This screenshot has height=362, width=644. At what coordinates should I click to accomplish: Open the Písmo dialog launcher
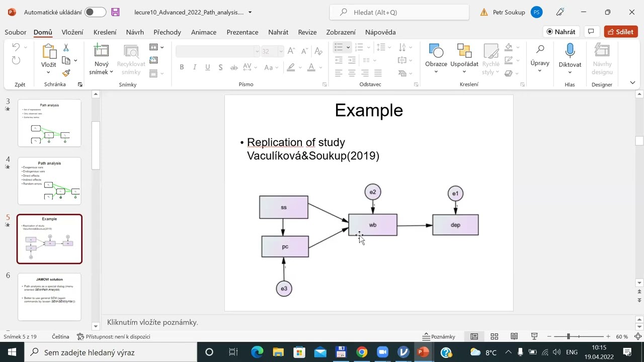pos(325,84)
